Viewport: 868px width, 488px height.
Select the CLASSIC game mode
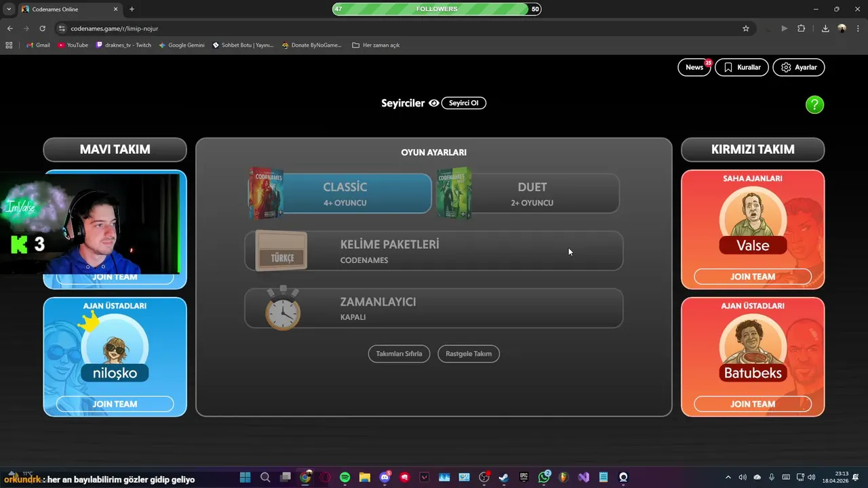340,193
